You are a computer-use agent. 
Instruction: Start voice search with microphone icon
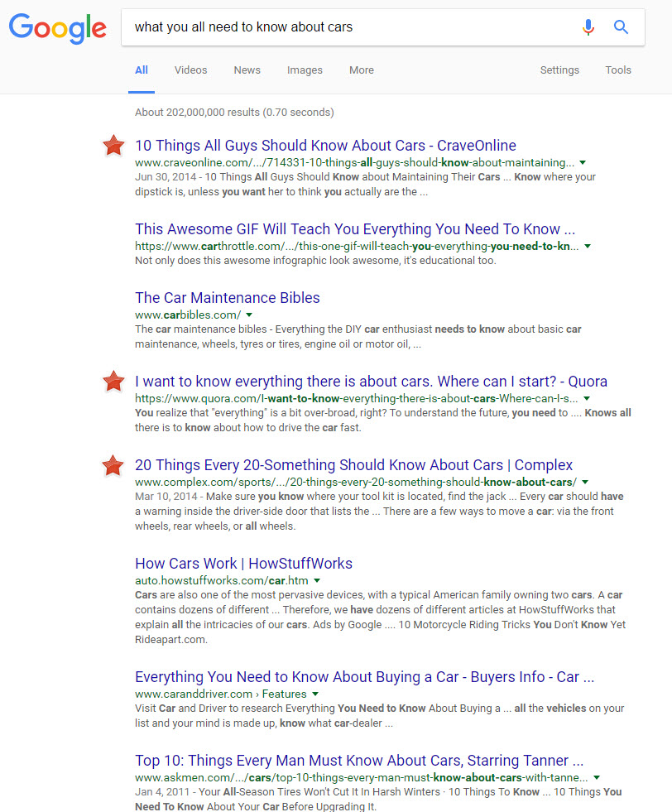pos(588,27)
